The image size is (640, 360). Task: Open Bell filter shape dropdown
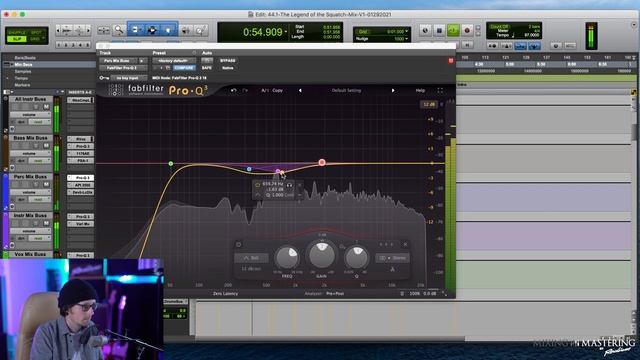click(x=251, y=258)
